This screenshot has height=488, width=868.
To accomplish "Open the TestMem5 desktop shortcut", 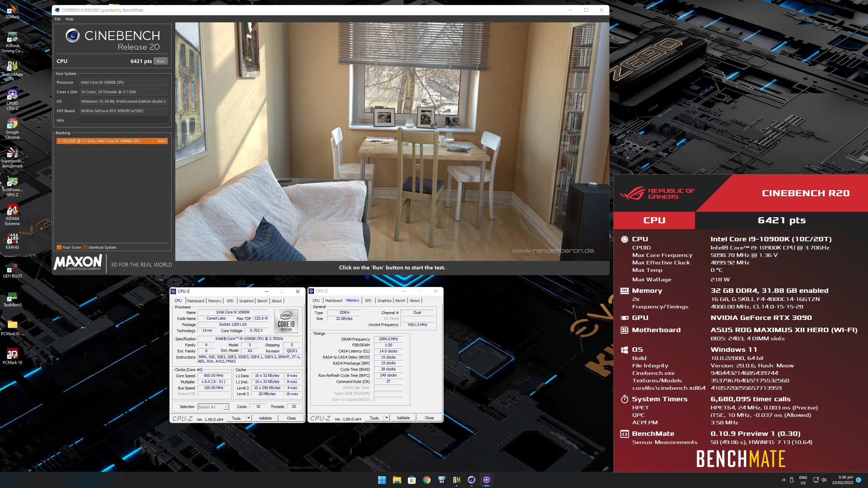I will (12, 299).
